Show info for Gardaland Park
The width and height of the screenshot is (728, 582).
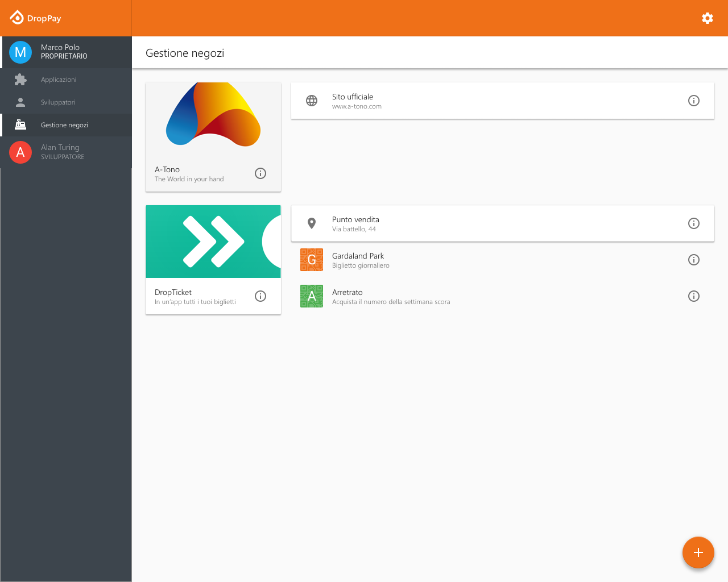coord(694,260)
